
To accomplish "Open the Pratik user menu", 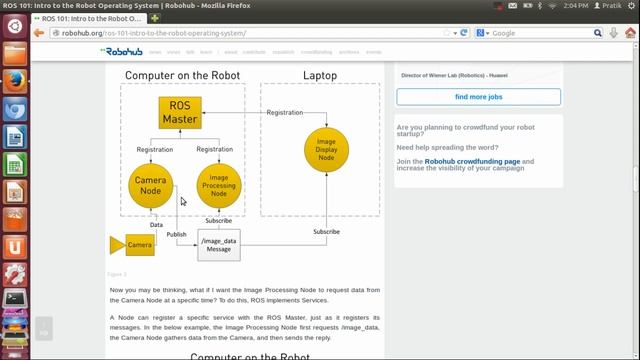I will (608, 6).
